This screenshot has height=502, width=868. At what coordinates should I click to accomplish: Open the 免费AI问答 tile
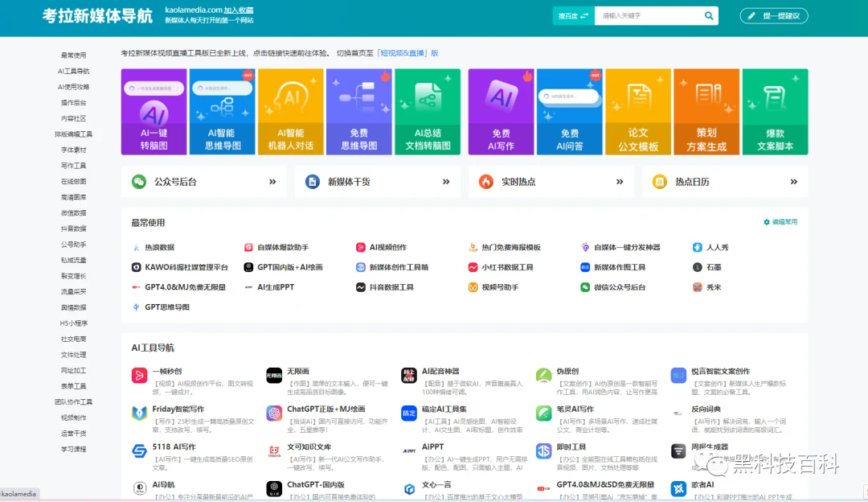click(x=570, y=111)
